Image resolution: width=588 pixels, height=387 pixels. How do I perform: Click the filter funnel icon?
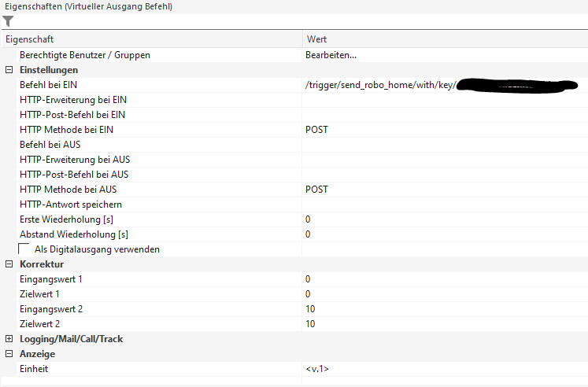pos(9,22)
